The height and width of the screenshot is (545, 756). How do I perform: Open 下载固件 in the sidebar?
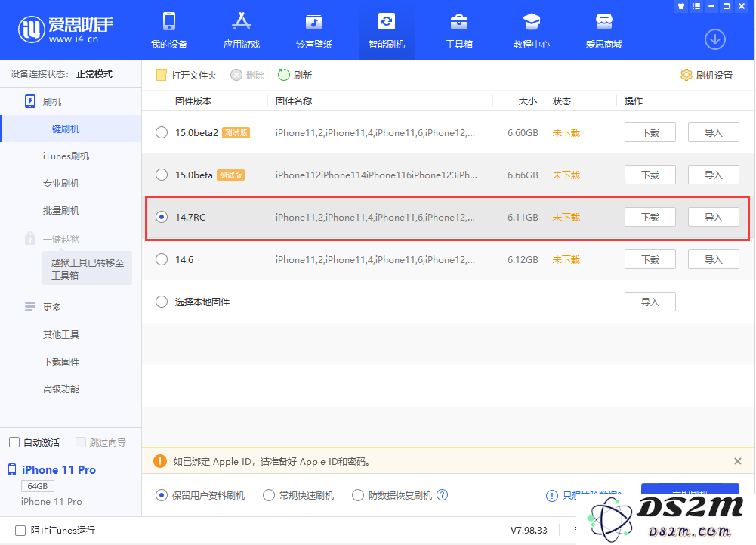point(61,361)
